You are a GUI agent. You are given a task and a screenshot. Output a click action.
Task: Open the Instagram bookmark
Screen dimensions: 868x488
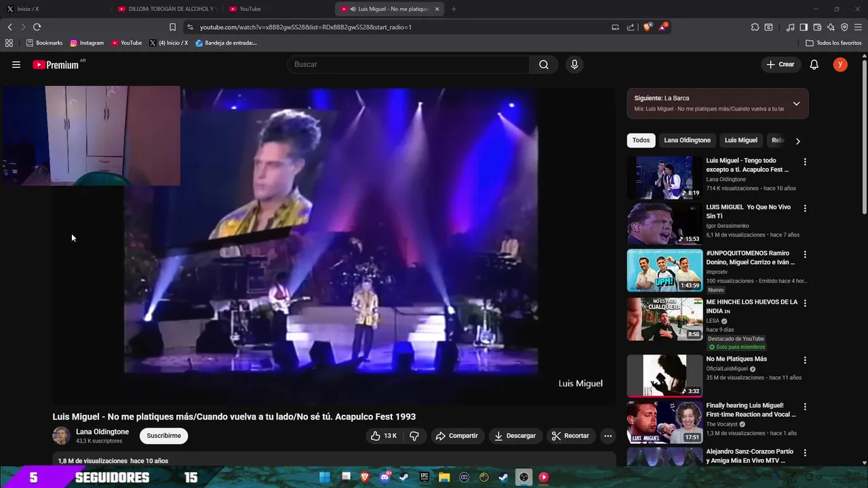click(87, 43)
